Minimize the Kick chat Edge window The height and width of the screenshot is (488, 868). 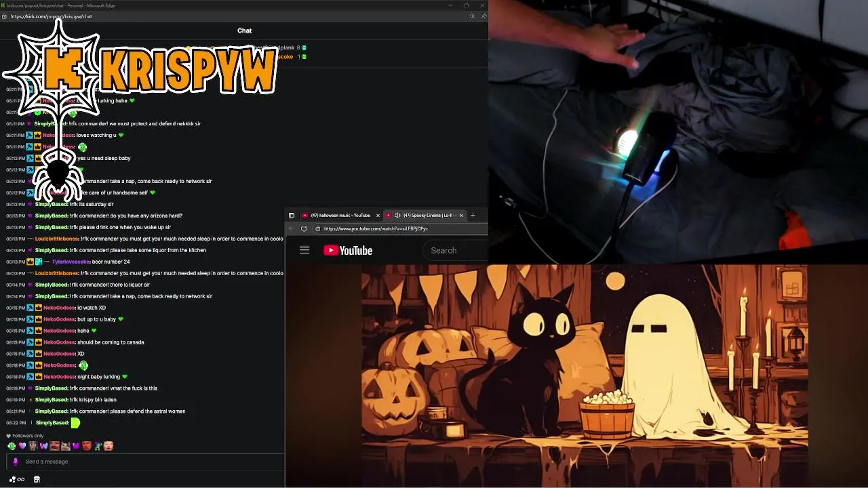tap(450, 5)
